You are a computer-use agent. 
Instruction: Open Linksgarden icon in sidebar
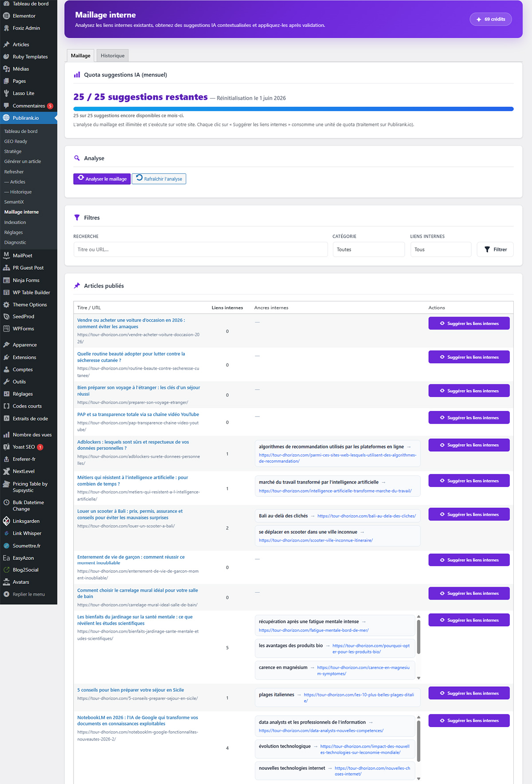tap(6, 521)
